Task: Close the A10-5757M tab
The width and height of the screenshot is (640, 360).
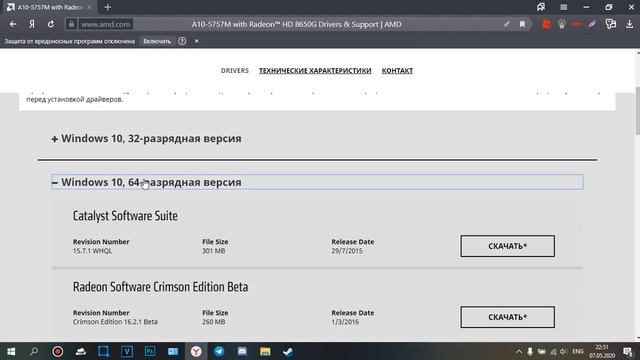Action: tap(89, 7)
